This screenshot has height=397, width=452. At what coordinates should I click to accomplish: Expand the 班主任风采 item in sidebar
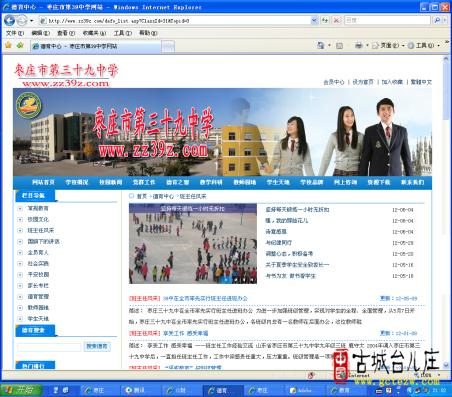click(20, 230)
